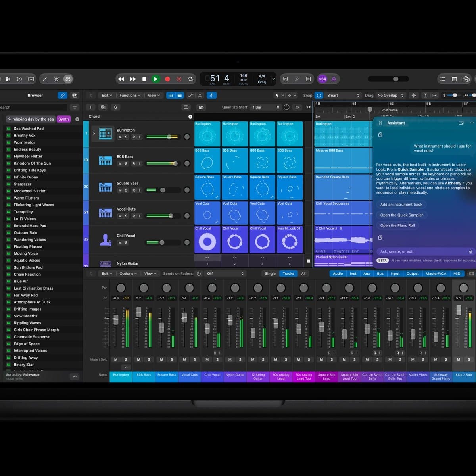The width and height of the screenshot is (476, 476).
Task: Show Flex button in tracks header
Action: pos(200,95)
